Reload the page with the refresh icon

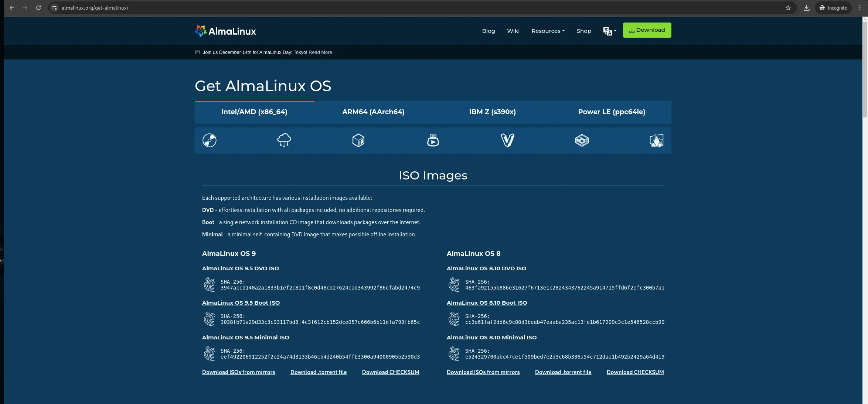point(38,8)
